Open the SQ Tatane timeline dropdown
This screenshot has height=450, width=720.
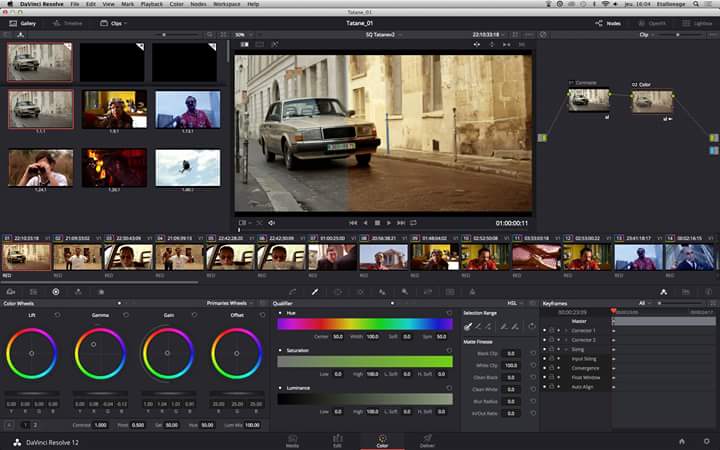(x=383, y=35)
